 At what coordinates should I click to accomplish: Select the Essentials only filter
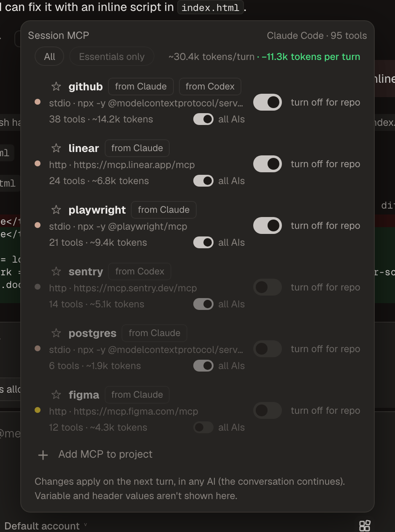[x=112, y=57]
